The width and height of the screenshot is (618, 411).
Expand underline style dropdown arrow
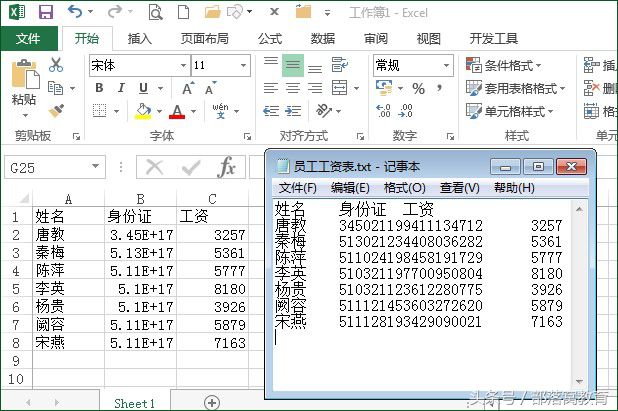point(160,88)
